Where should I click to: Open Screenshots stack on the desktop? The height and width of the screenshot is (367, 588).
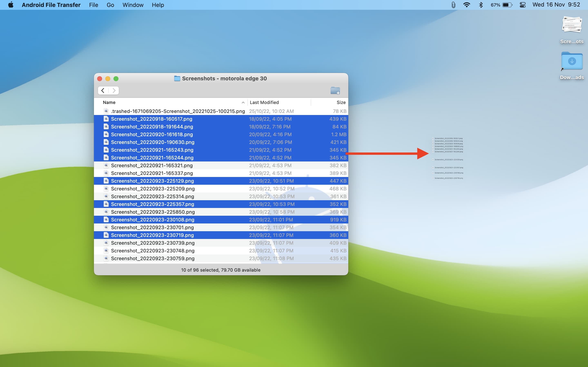point(572,25)
